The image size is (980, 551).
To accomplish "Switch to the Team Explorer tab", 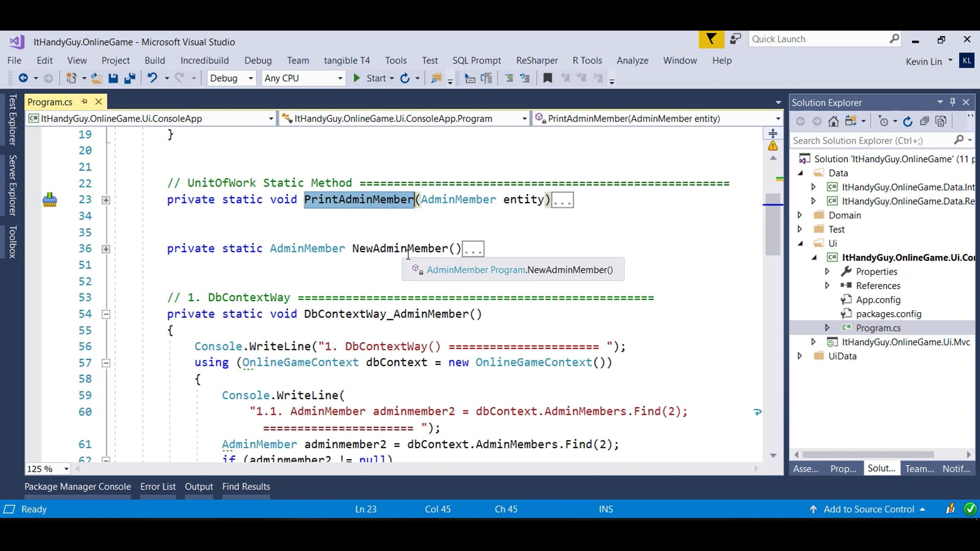I will click(919, 468).
